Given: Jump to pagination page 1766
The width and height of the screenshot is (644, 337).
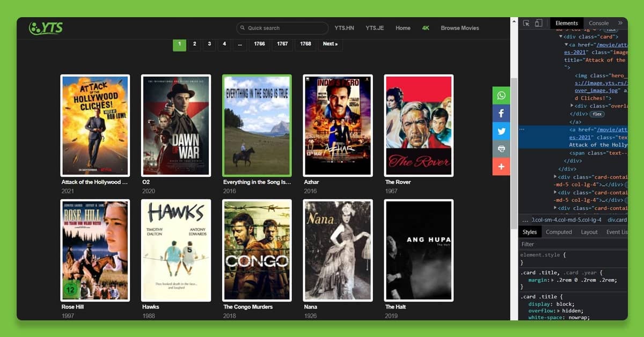Looking at the screenshot, I should [x=260, y=44].
